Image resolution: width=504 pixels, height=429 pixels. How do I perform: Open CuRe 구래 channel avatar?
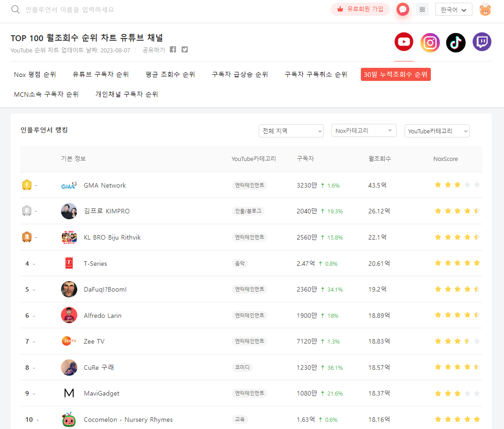pyautogui.click(x=69, y=368)
